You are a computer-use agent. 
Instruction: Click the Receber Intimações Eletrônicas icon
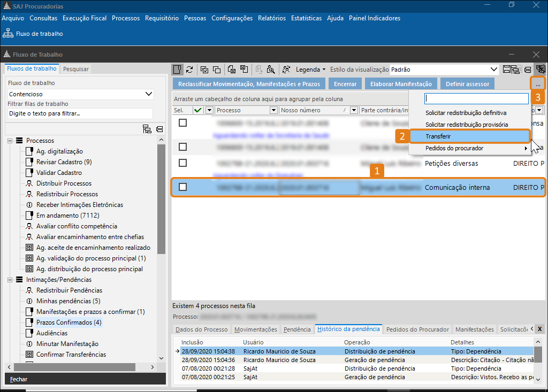30,205
